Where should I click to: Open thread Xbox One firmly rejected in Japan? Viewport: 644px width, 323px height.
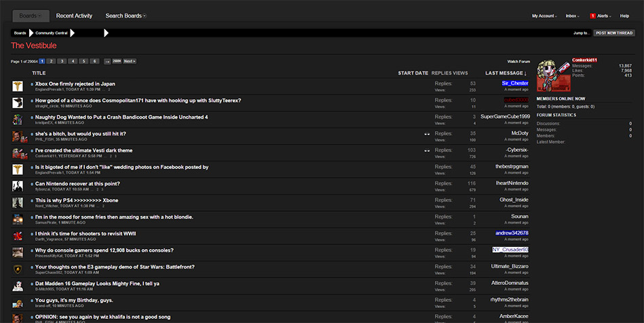75,84
